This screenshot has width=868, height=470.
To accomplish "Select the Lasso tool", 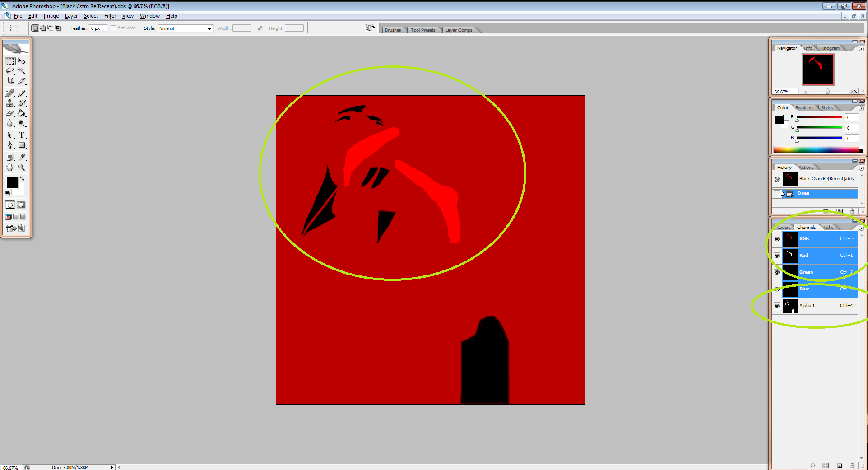I will (10, 71).
